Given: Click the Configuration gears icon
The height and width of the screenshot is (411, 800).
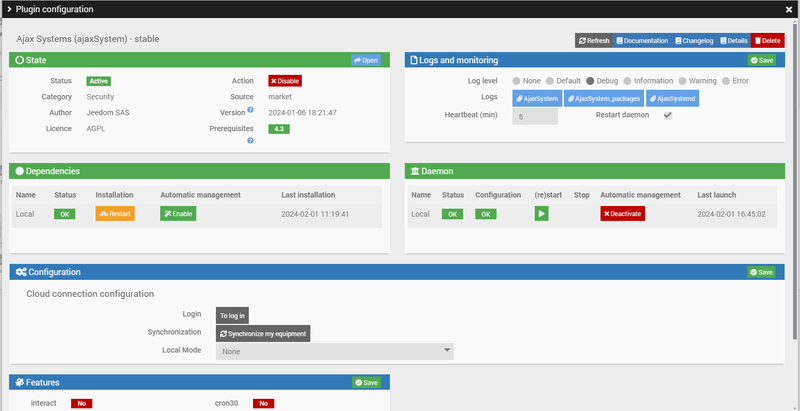Looking at the screenshot, I should coord(21,272).
